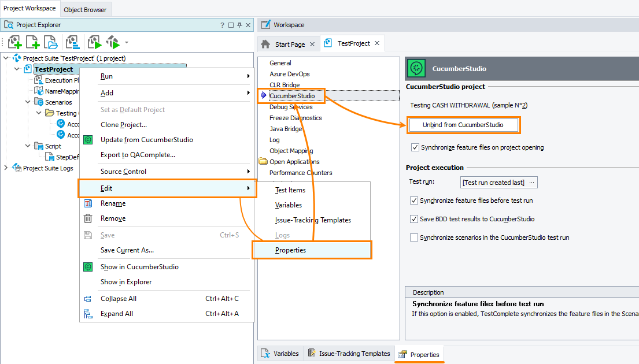639x364 pixels.
Task: Choose Properties in the Edit submenu
Action: click(x=290, y=250)
